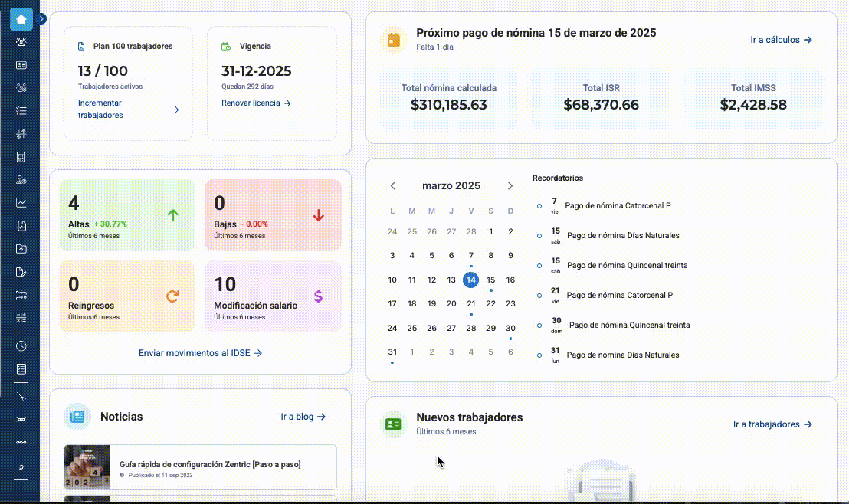Click the ID card icon in sidebar

point(21,65)
